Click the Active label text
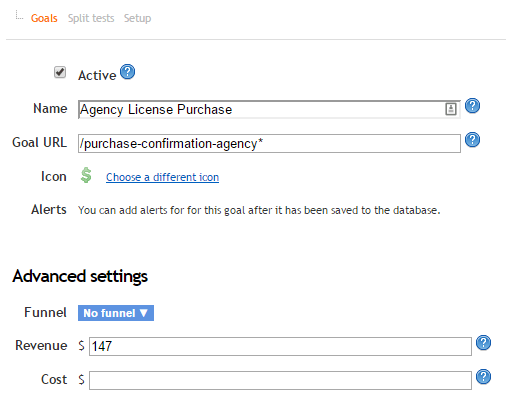 (97, 75)
